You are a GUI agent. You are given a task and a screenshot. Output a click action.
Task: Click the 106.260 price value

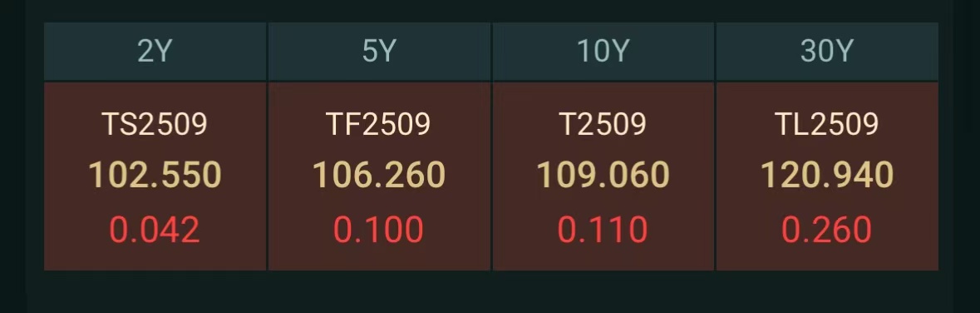379,176
